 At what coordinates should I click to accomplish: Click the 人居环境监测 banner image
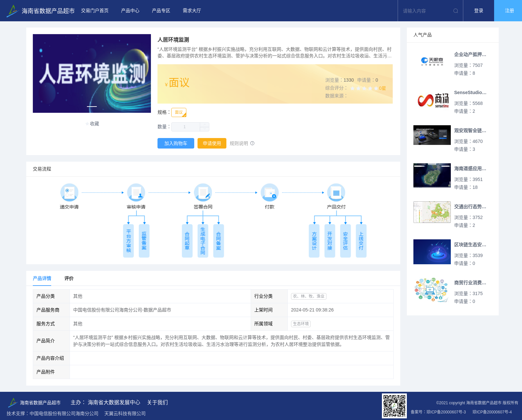(92, 73)
